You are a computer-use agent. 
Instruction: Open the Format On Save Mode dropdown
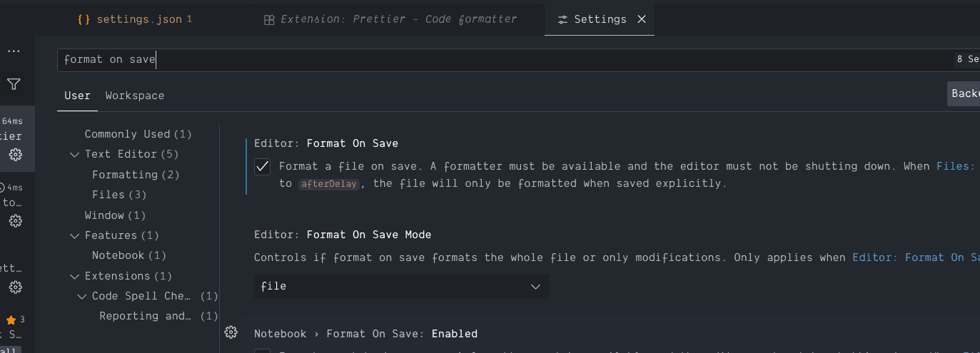pos(401,287)
